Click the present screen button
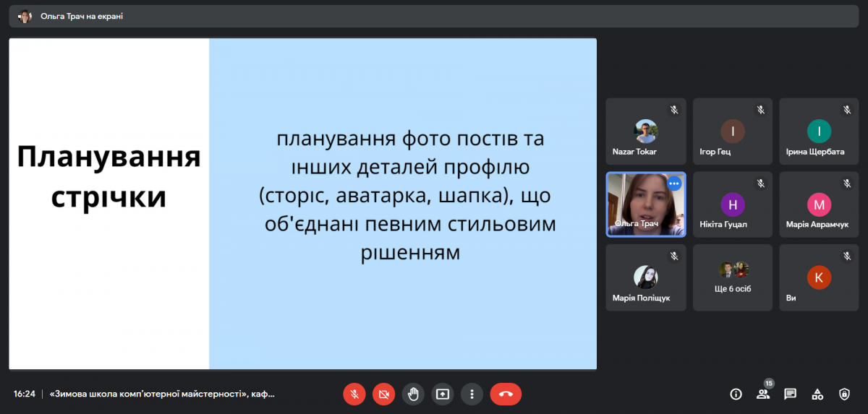Image resolution: width=868 pixels, height=414 pixels. coord(443,394)
